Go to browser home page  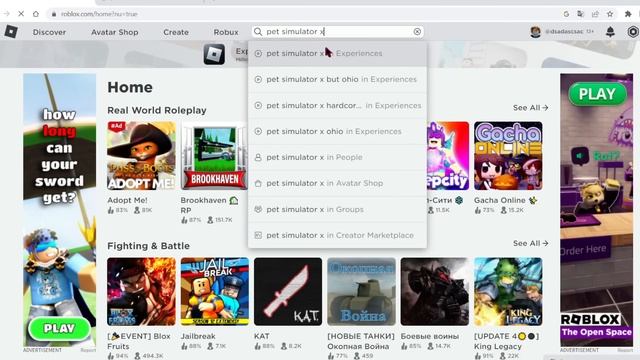click(36, 13)
